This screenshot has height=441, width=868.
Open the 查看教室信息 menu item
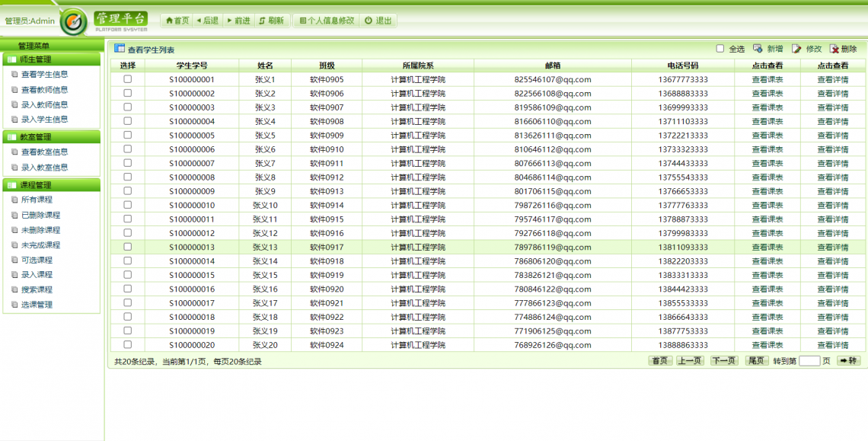(44, 152)
